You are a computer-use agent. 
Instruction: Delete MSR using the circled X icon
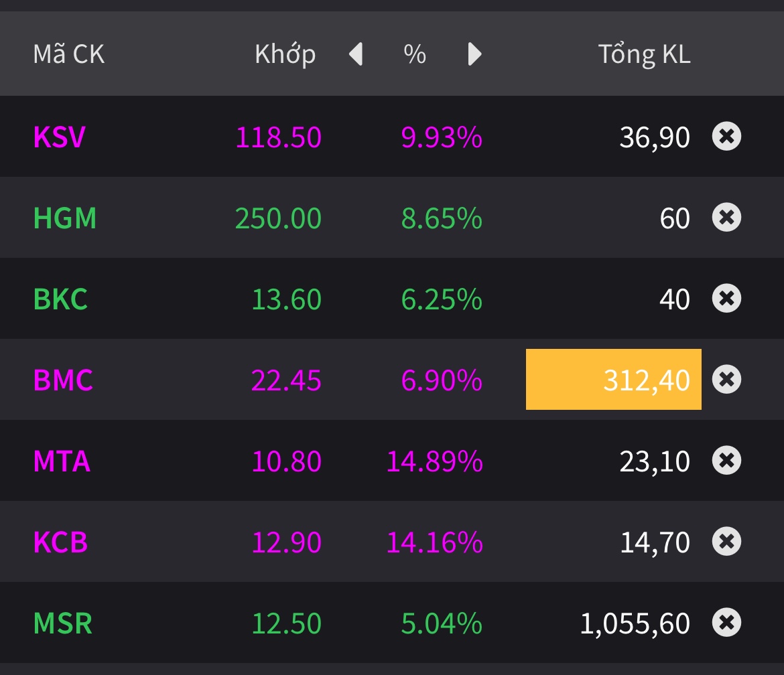pos(726,623)
